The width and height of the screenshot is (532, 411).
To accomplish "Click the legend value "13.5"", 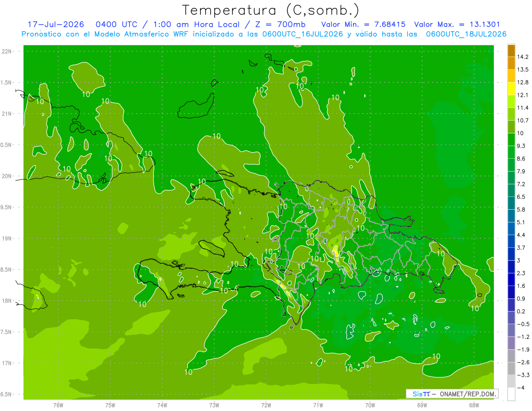I will point(522,70).
